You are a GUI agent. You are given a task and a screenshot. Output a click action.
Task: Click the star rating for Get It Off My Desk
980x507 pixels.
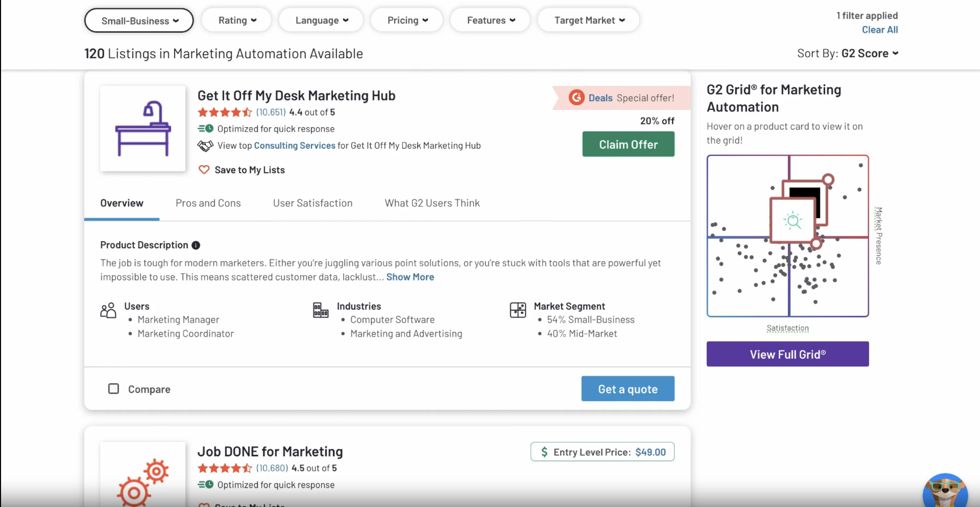[225, 112]
